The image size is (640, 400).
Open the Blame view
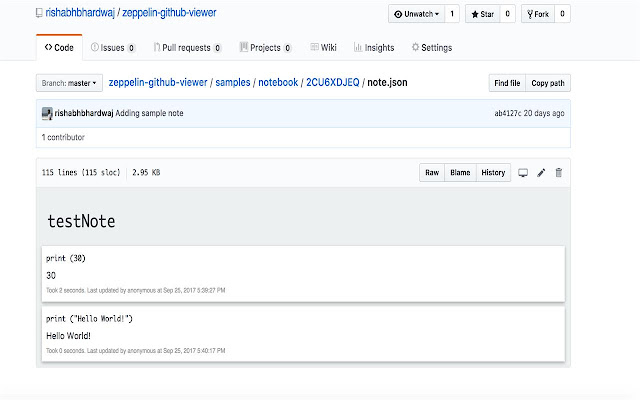click(x=460, y=173)
